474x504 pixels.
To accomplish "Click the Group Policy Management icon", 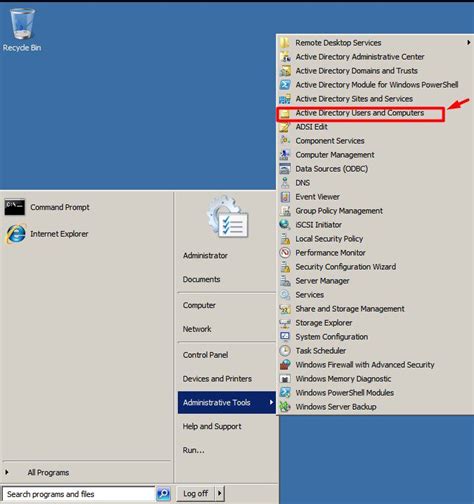I will click(285, 211).
